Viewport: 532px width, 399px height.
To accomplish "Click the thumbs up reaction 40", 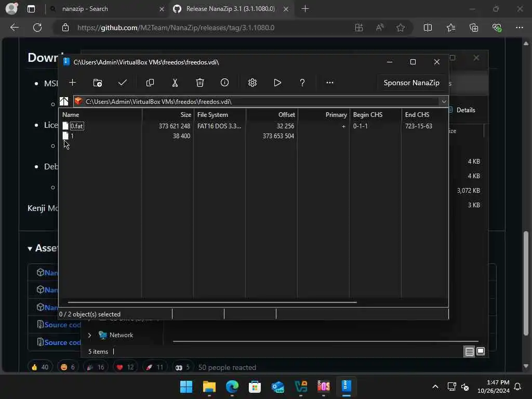I will click(40, 367).
